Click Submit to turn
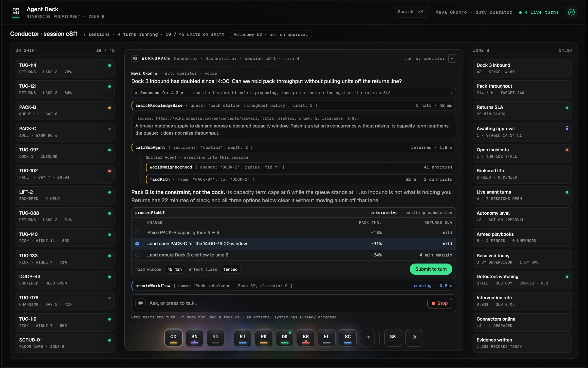The width and height of the screenshot is (588, 368). click(431, 269)
